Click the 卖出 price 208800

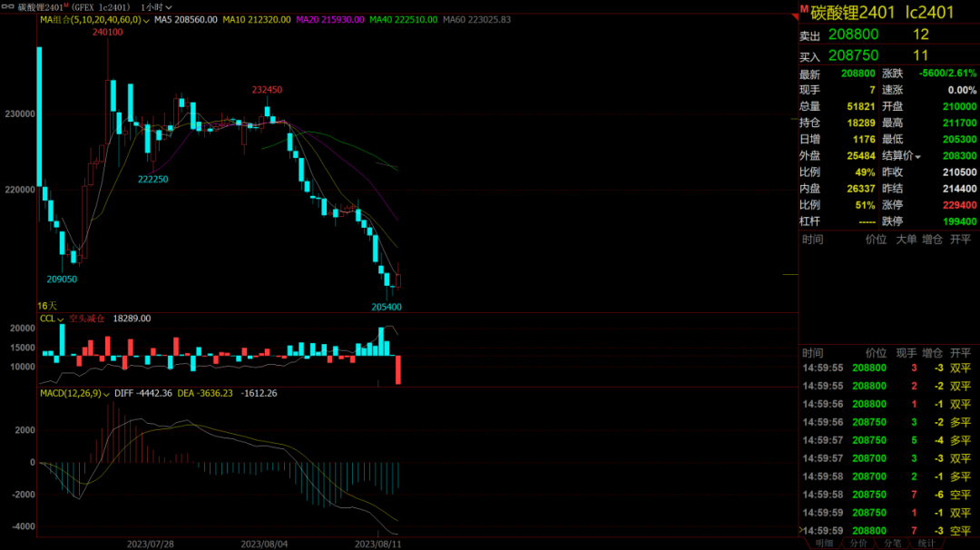(x=852, y=34)
